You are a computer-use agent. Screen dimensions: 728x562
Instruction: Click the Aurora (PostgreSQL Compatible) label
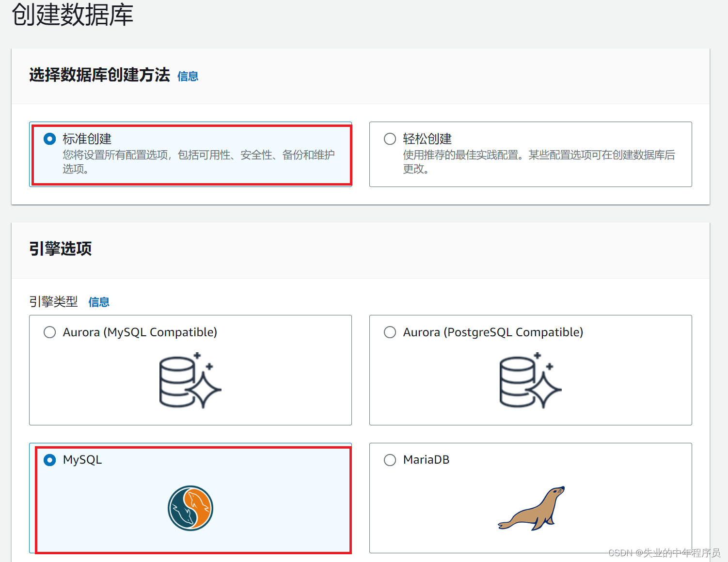[493, 332]
